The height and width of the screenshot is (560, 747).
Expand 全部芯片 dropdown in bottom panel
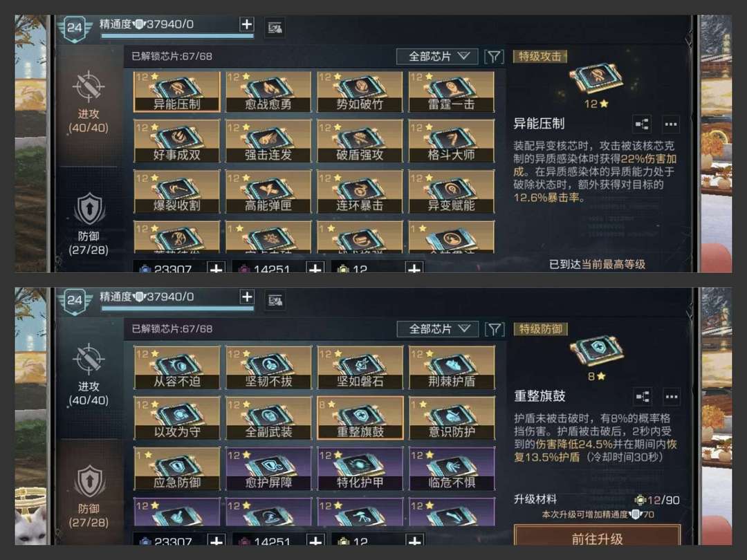pos(437,329)
